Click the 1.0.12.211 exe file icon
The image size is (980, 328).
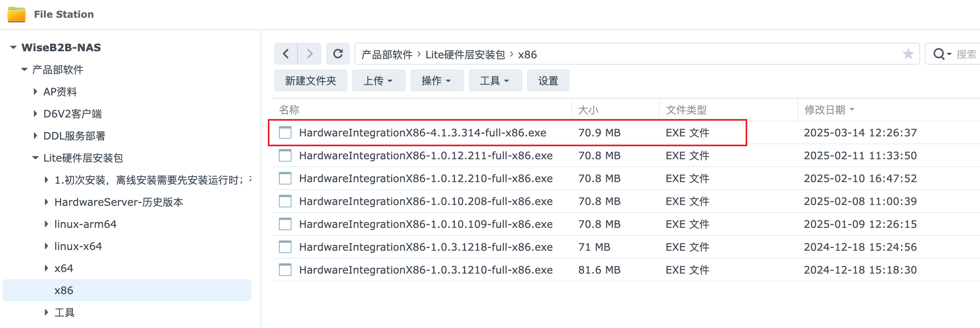point(285,155)
